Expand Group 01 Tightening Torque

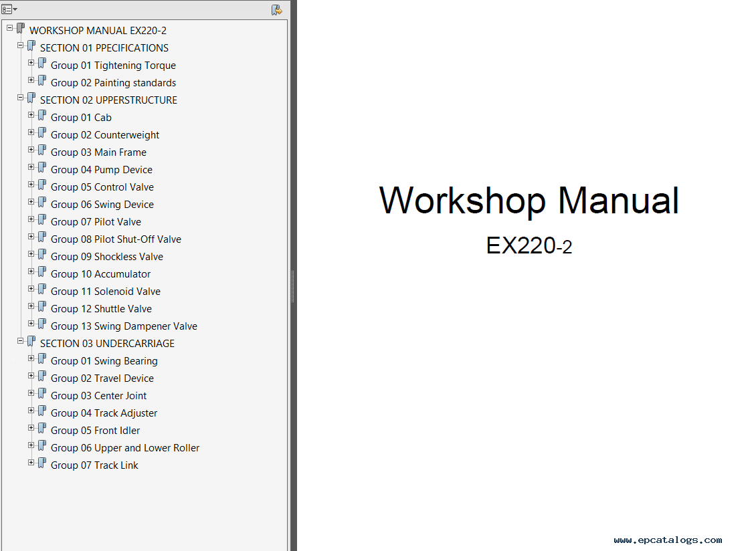click(x=31, y=63)
